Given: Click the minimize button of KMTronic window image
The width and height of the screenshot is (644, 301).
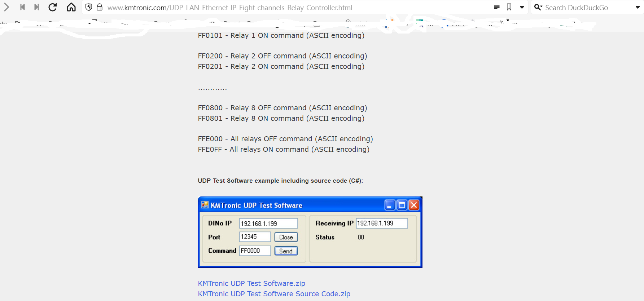Looking at the screenshot, I should pos(390,205).
